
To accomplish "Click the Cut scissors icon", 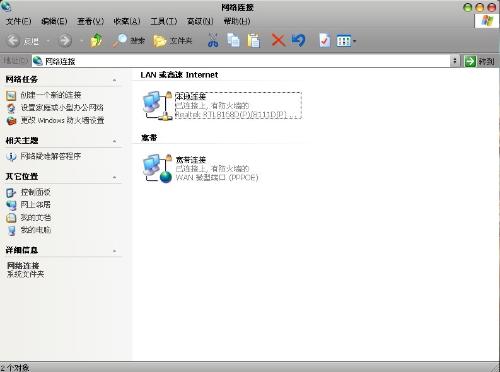I will pyautogui.click(x=213, y=40).
